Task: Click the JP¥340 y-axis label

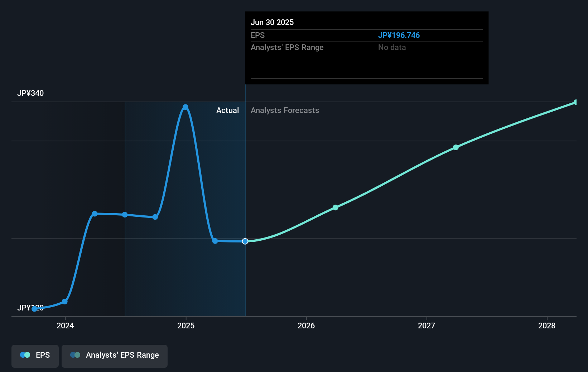Action: (30, 93)
